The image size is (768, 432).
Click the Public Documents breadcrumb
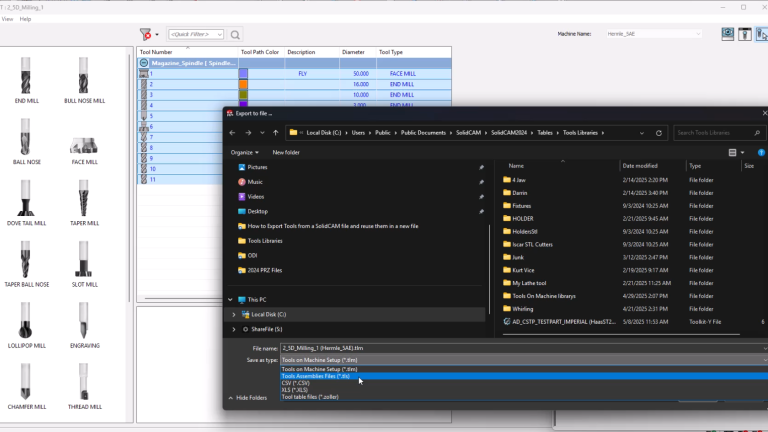click(x=423, y=133)
